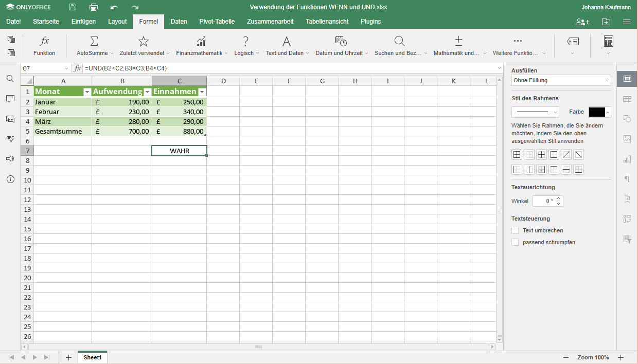The height and width of the screenshot is (364, 638).
Task: Switch to the Daten ribbon tab
Action: click(x=179, y=22)
